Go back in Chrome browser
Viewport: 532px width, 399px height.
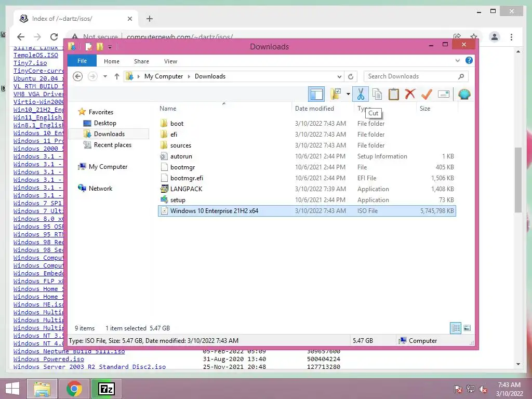tap(21, 37)
